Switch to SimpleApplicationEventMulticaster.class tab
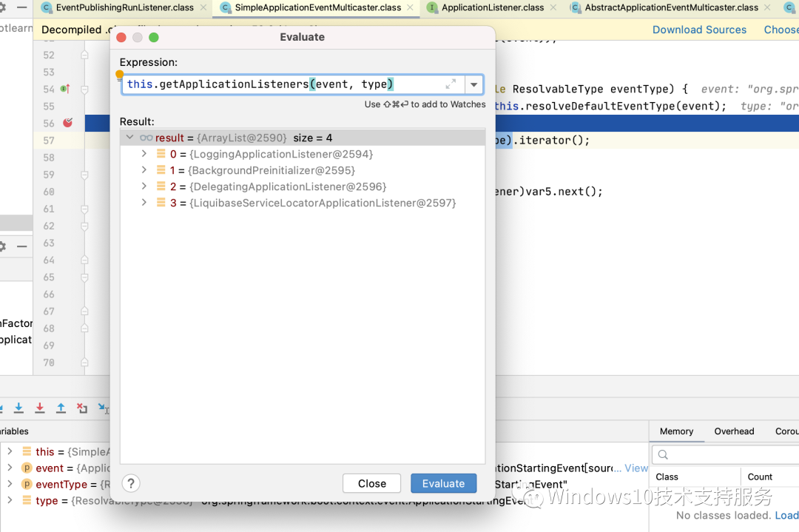 317,7
